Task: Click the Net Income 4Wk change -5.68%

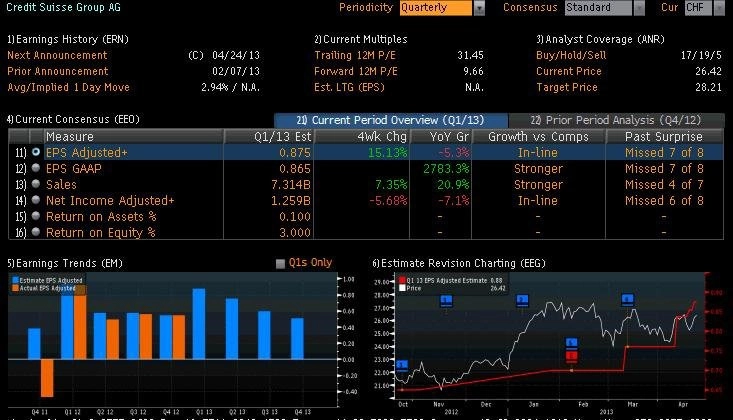Action: (388, 201)
